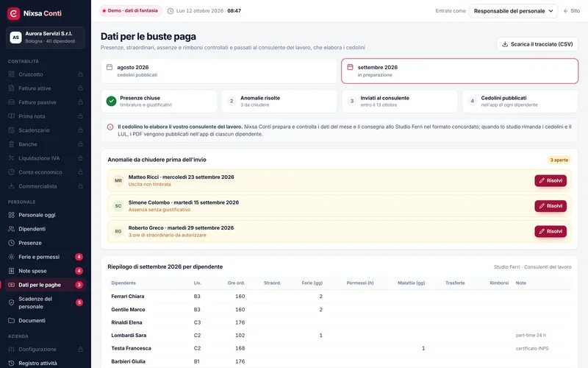588x368 pixels.
Task: Click the Dipendente column header
Action: pos(123,283)
